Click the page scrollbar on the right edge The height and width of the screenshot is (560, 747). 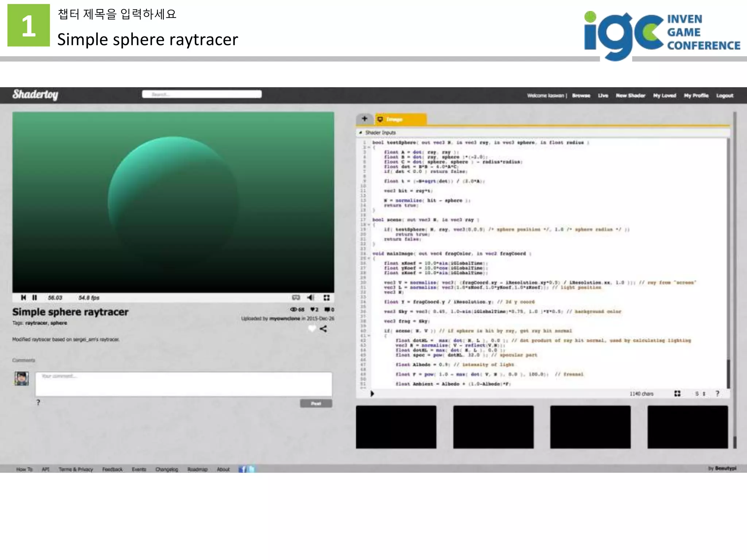coord(735,280)
